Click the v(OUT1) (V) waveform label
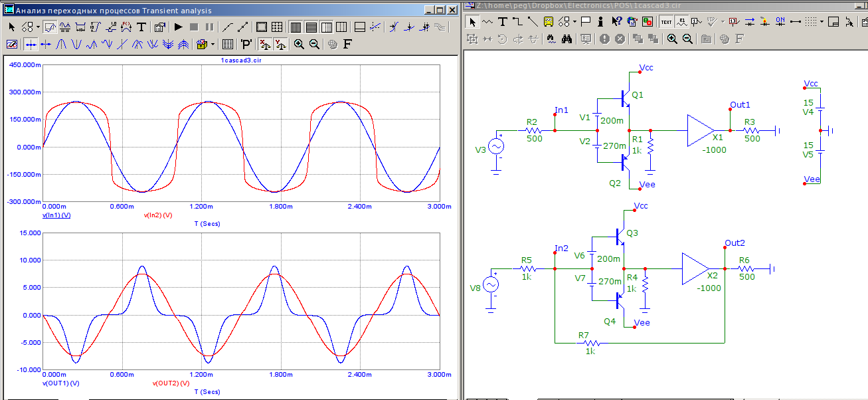 (x=60, y=383)
